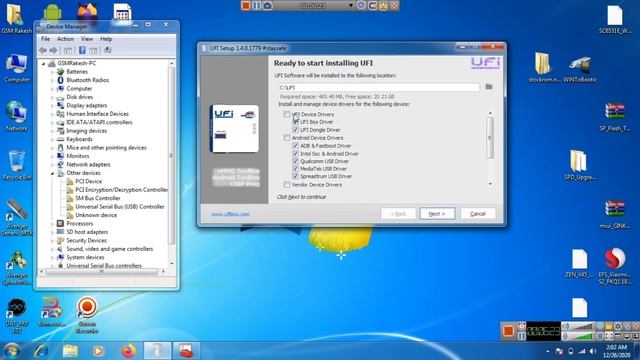This screenshot has height=360, width=640.
Task: Uncheck the UFI Box Driver checkbox
Action: point(296,122)
